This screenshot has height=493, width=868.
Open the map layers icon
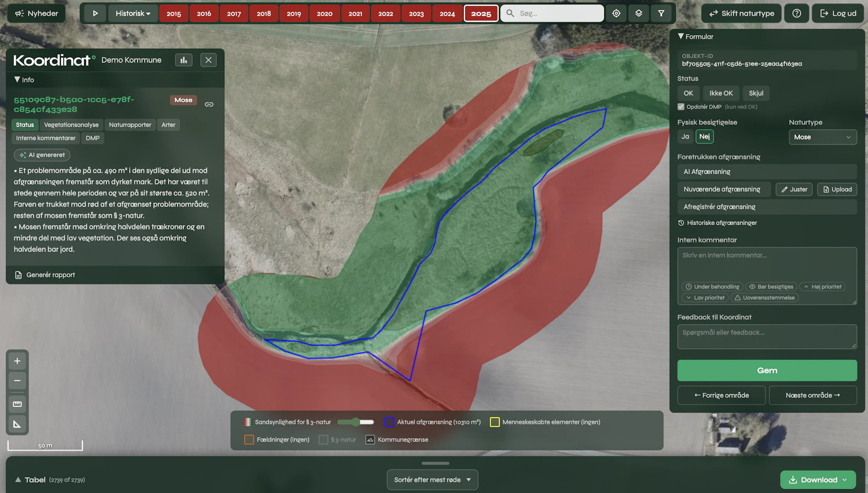click(639, 13)
